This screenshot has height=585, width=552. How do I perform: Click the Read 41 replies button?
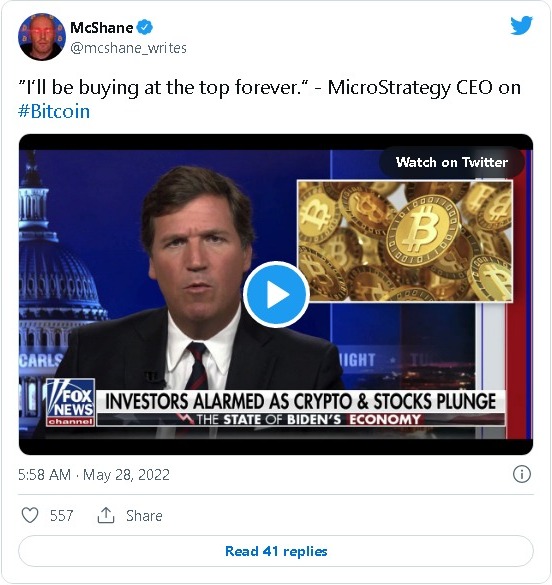point(276,551)
